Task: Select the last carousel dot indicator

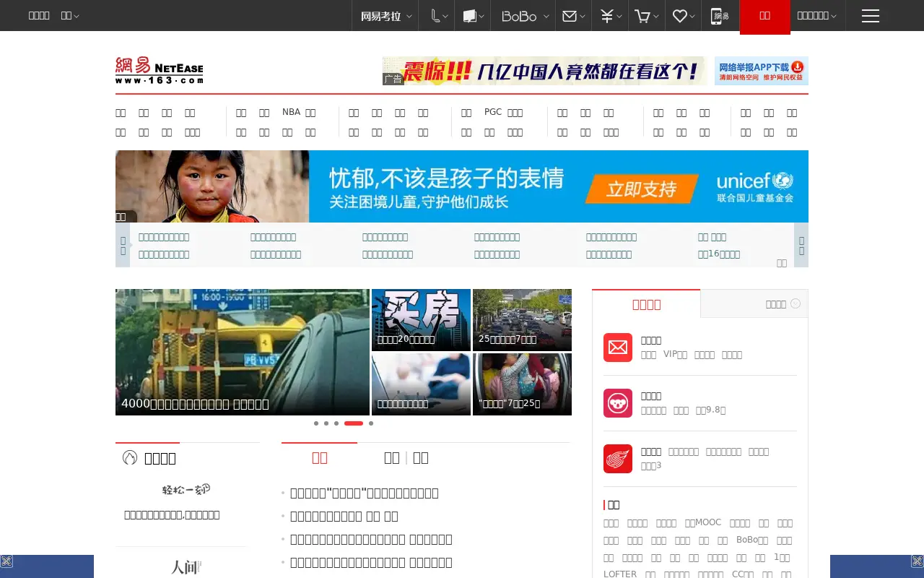Action: [x=371, y=423]
